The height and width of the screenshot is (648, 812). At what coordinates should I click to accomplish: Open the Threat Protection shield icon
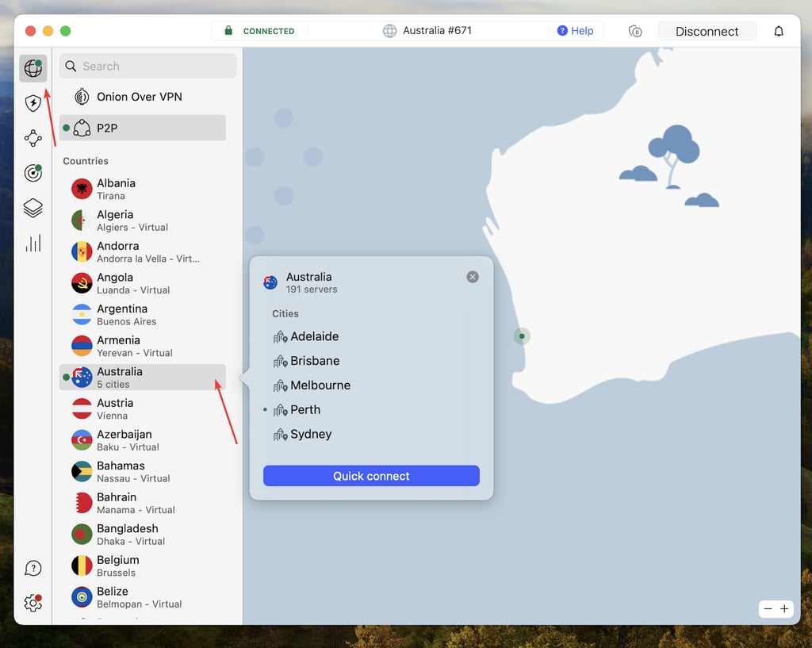coord(33,103)
